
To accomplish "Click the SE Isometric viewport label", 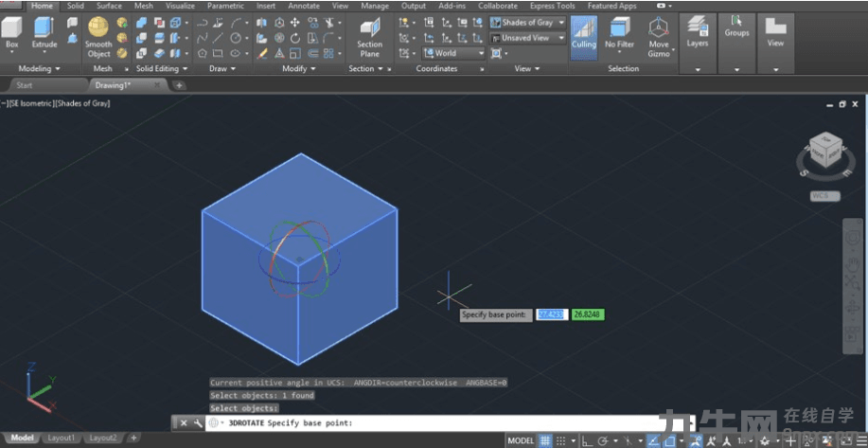I will point(31,103).
